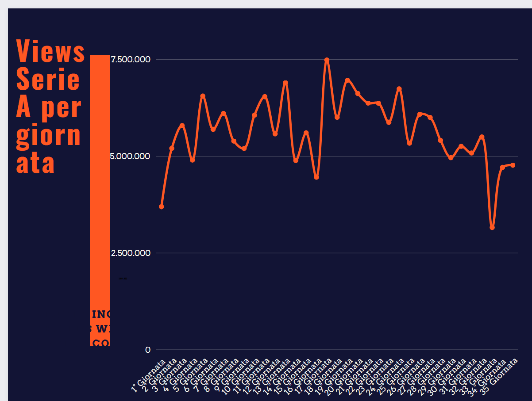
Task: Select the highest peak data point on the line
Action: [x=327, y=60]
